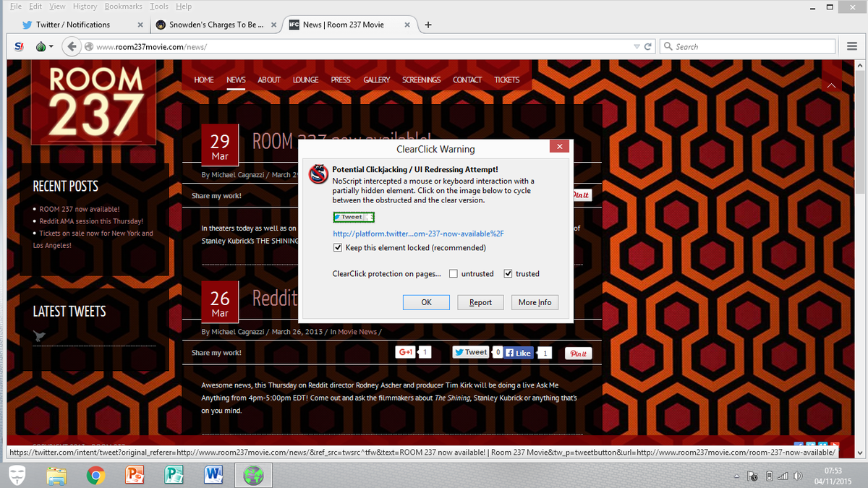Close the News | Room 237 Movie tab

click(407, 25)
